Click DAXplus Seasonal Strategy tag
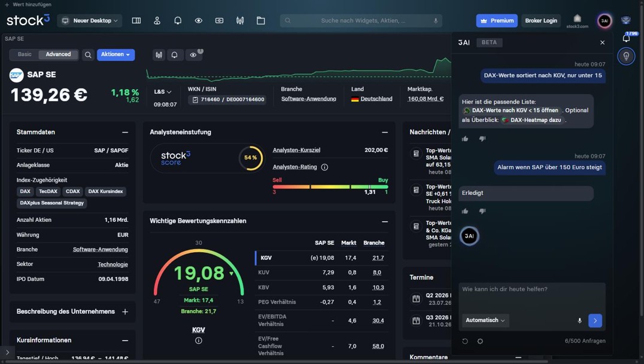Image resolution: width=644 pixels, height=364 pixels. 51,203
